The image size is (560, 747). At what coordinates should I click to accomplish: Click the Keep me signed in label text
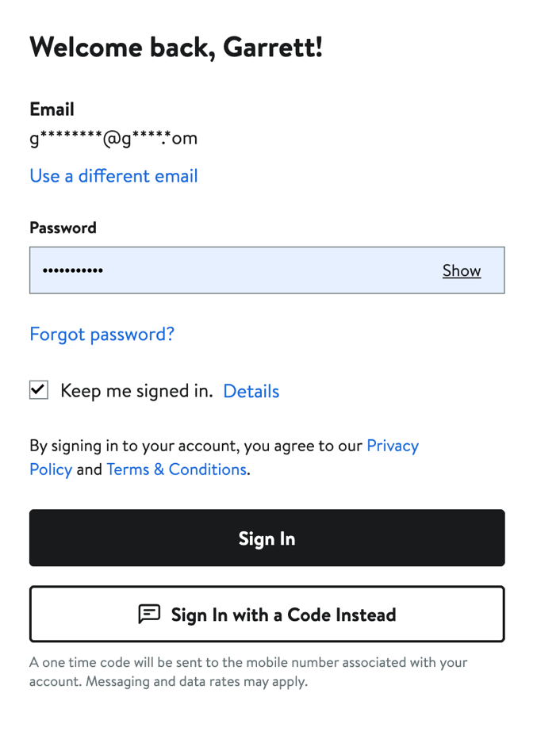(136, 391)
